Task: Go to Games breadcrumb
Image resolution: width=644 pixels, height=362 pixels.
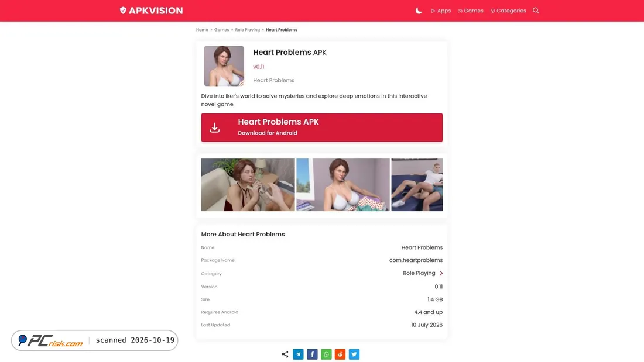Action: click(221, 30)
